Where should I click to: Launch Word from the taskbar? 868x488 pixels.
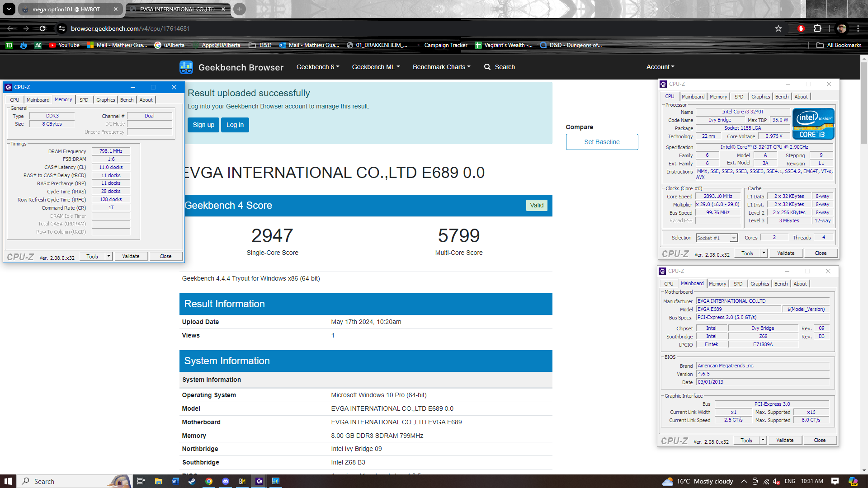coord(175,481)
